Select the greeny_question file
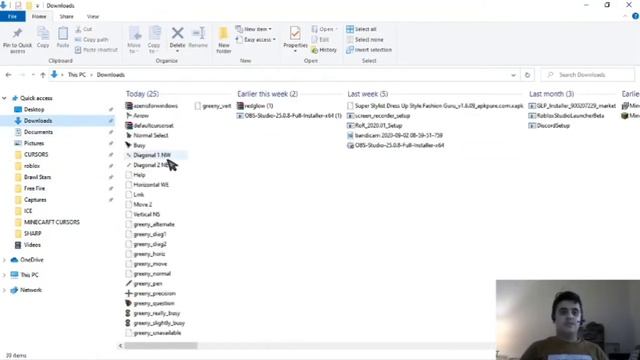640x360 pixels. [x=154, y=303]
